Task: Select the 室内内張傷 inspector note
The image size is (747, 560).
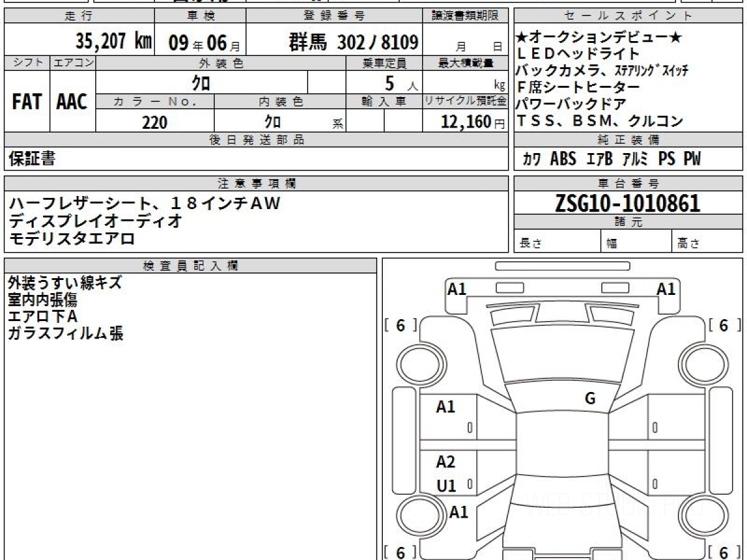Action: pos(43,300)
